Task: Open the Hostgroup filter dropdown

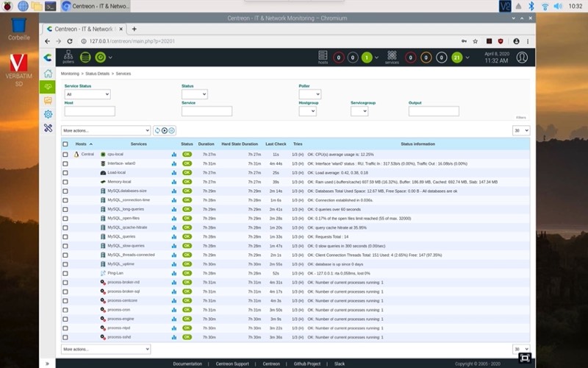Action: 307,111
